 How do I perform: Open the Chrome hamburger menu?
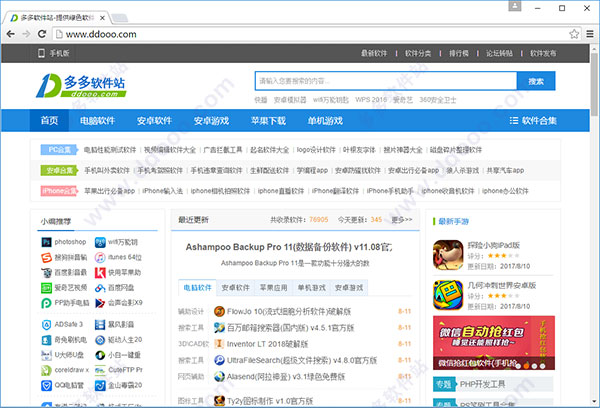tap(590, 34)
